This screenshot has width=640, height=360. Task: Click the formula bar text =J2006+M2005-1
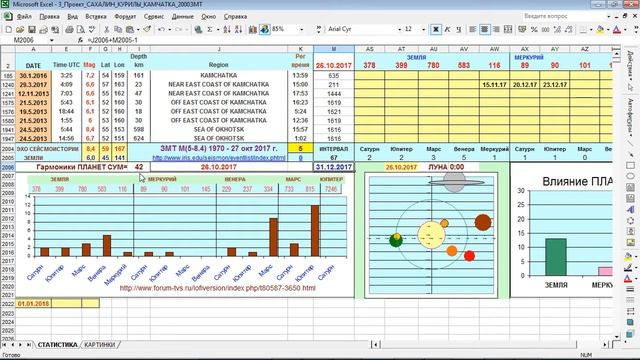(113, 40)
